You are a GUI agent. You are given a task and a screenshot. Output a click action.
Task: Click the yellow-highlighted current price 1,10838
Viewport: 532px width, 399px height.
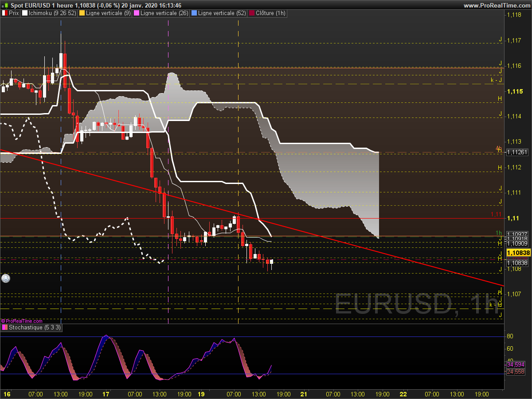[x=518, y=252]
